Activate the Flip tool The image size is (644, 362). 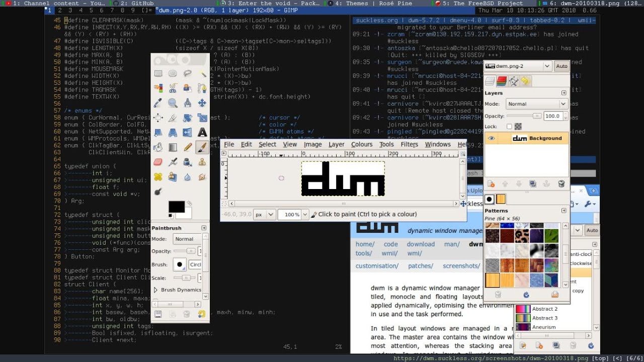click(x=188, y=133)
